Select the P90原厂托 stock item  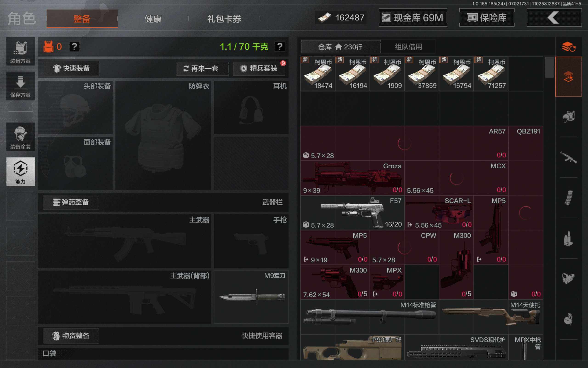(x=353, y=347)
